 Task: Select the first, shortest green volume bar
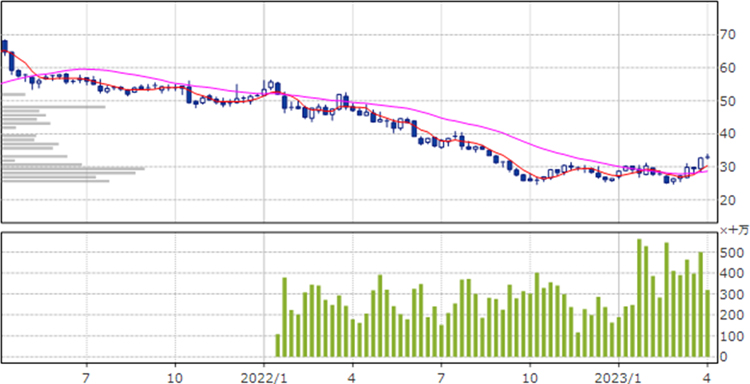click(x=278, y=346)
